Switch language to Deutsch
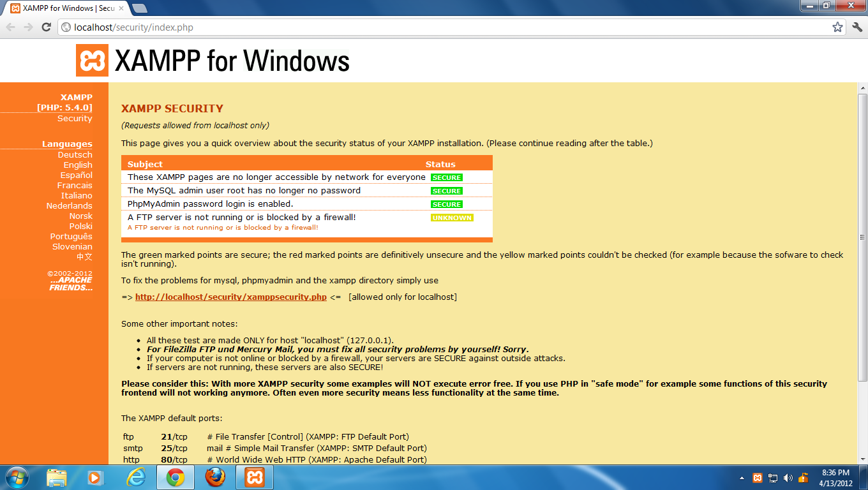This screenshot has width=868, height=490. point(75,155)
